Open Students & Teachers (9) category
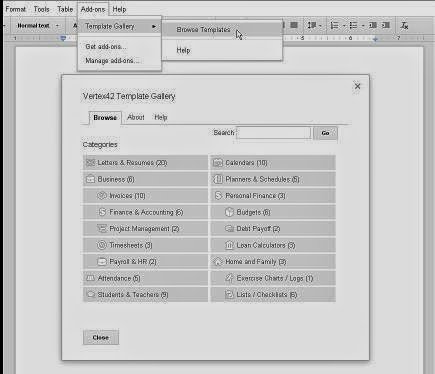This screenshot has height=374, width=435. (x=145, y=295)
